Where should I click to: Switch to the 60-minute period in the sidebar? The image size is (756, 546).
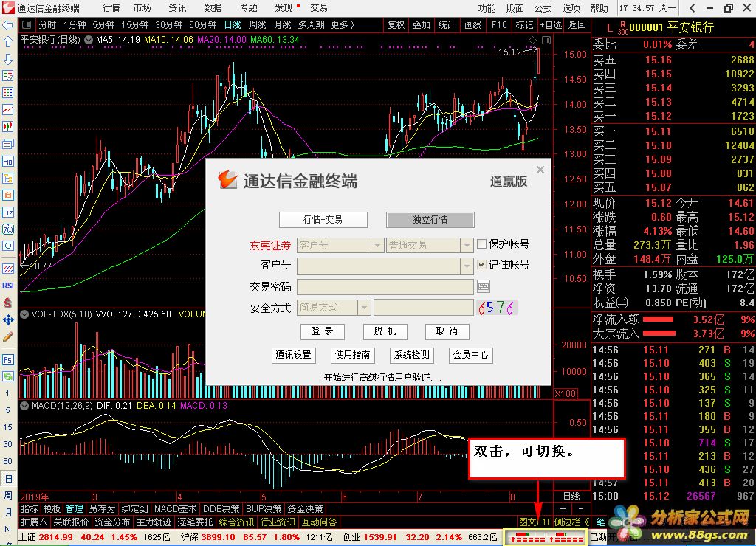pyautogui.click(x=7, y=460)
